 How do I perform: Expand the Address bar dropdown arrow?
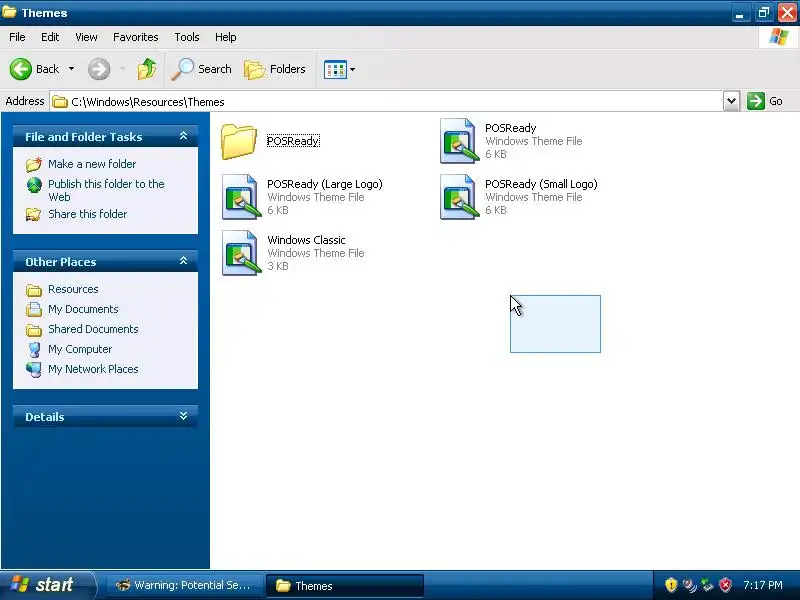click(731, 101)
